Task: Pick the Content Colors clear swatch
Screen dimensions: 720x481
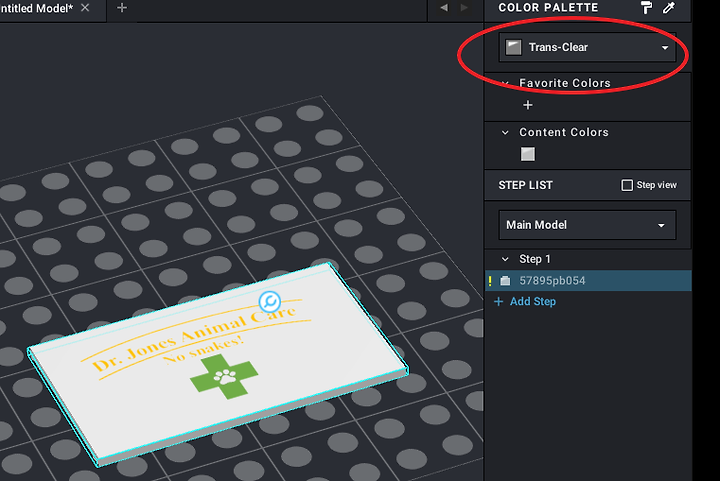Action: tap(528, 154)
